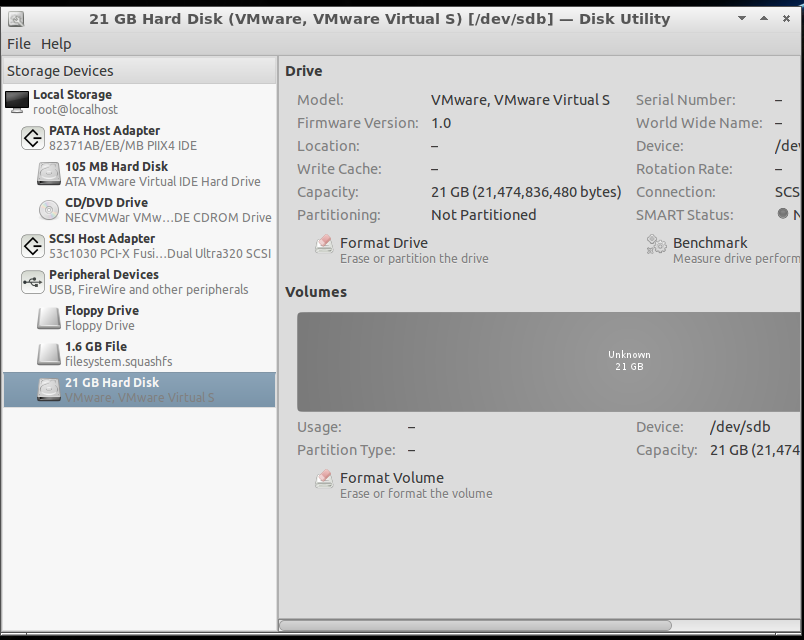Image resolution: width=804 pixels, height=640 pixels.
Task: Click the model value 'VMware, VMware Virtual S'
Action: (x=520, y=100)
